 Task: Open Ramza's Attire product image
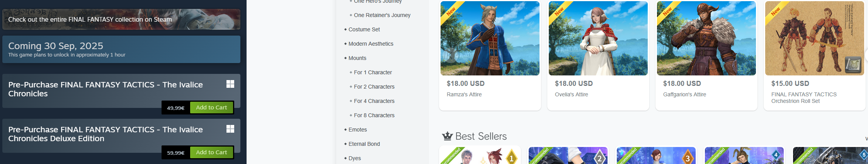click(490, 38)
